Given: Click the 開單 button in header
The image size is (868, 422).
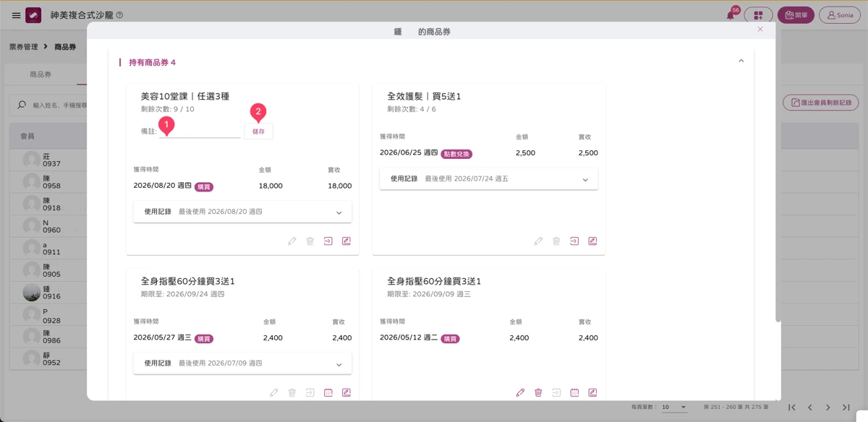Looking at the screenshot, I should (x=796, y=15).
